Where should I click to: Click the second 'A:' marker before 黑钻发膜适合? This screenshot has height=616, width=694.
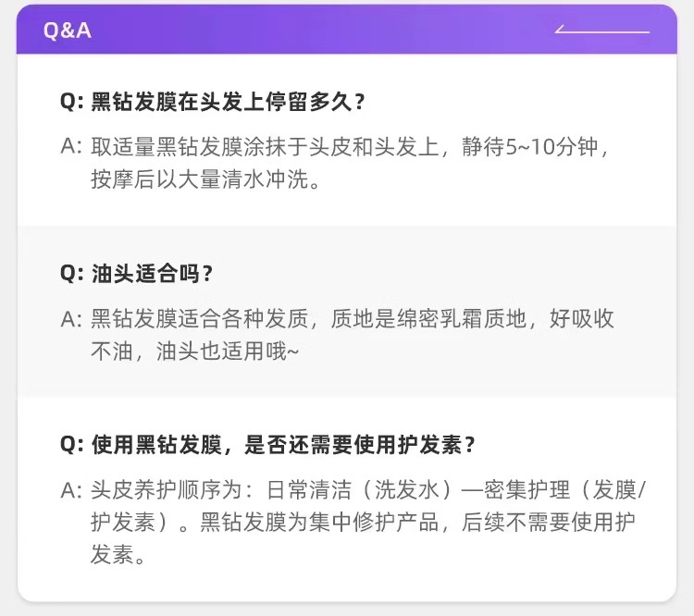pos(71,319)
